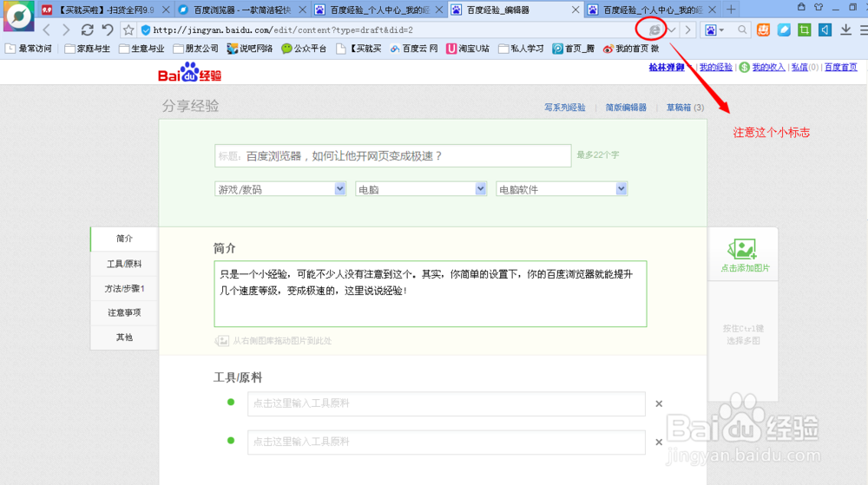Open the browser hamburger menu
868x485 pixels.
864,29
